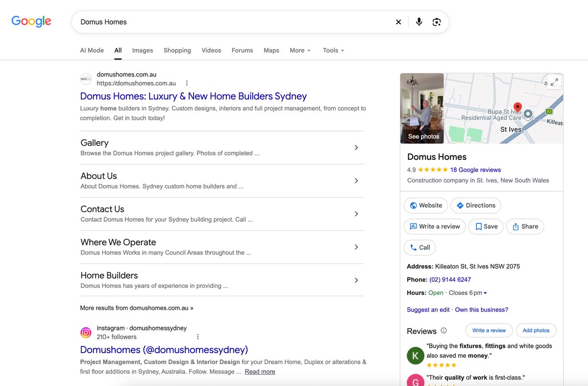Open Contact Us sitelink chevron arrow
The width and height of the screenshot is (588, 386).
coord(356,214)
